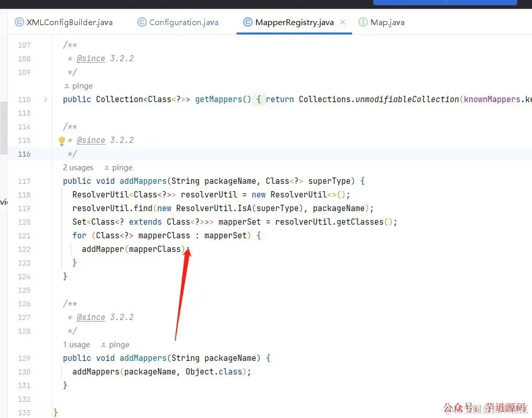This screenshot has height=418, width=532.
Task: Click the addMappers method name on line 129
Action: coord(143,358)
